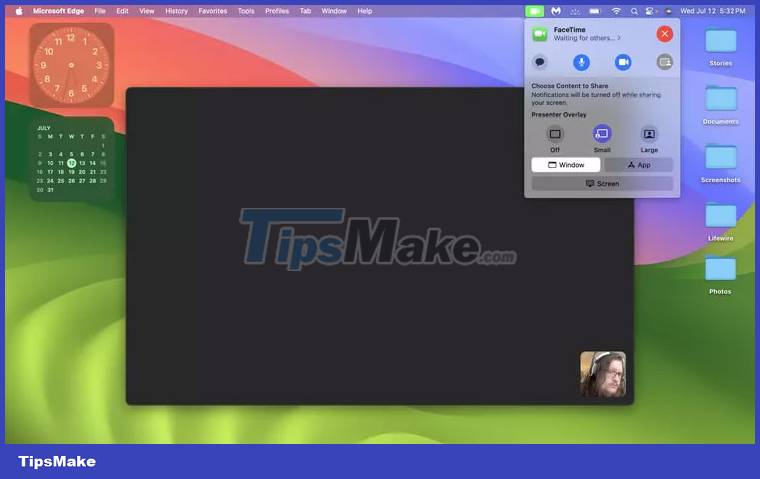This screenshot has width=760, height=479.
Task: Click the screen share icon in FaceTime panel
Action: (665, 62)
